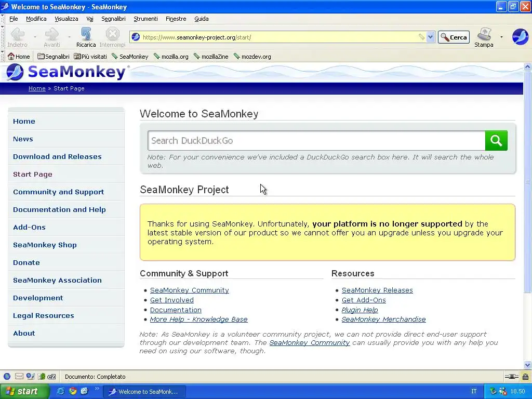The height and width of the screenshot is (399, 532).
Task: Open News in the sidebar navigation
Action: click(23, 139)
